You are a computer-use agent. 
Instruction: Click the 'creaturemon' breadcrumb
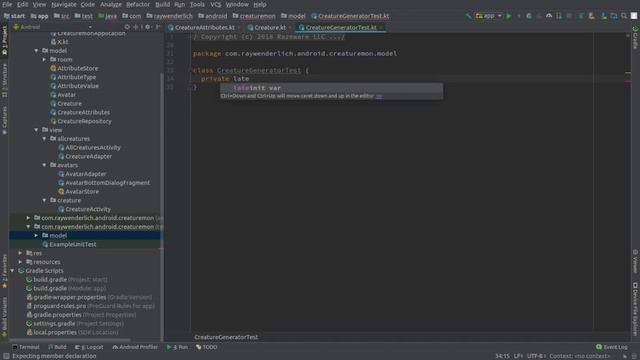coord(254,16)
